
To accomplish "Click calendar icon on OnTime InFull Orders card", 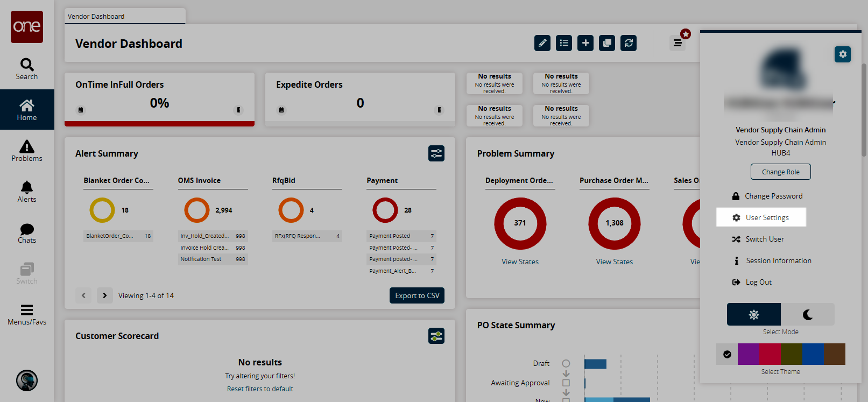I will pos(81,110).
